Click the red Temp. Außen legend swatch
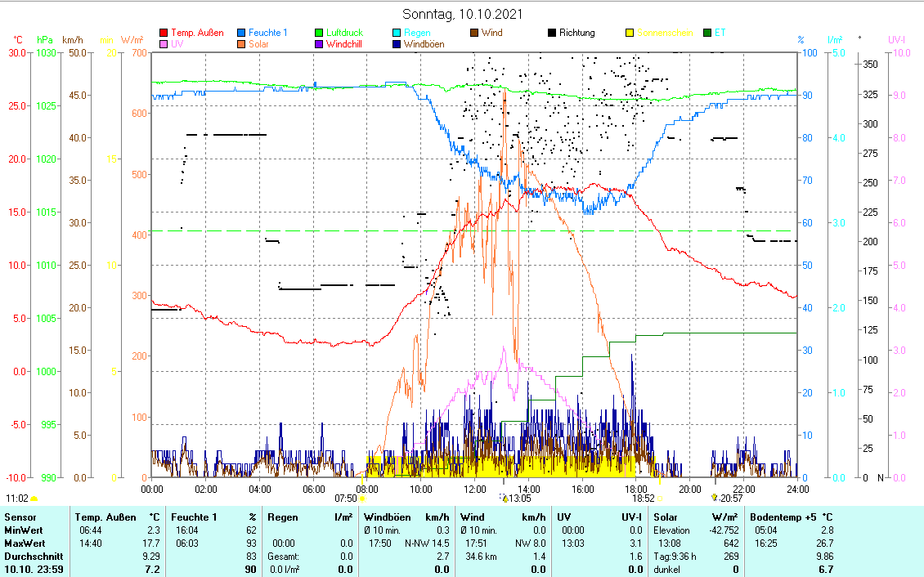The height and width of the screenshot is (577, 924). click(x=164, y=33)
